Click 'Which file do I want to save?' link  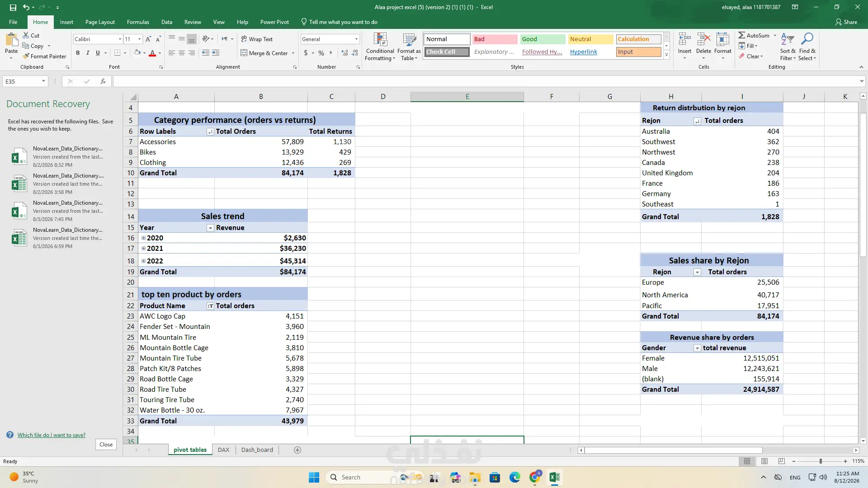pos(52,435)
